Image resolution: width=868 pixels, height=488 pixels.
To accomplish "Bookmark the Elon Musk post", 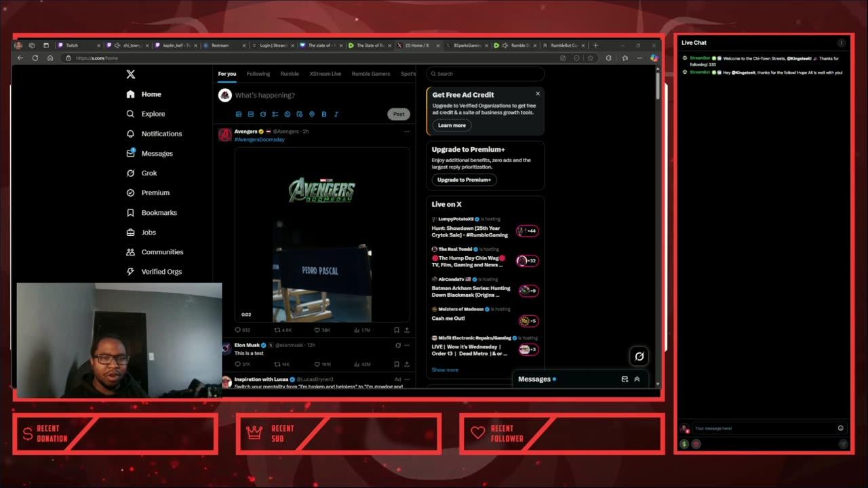I will pos(397,364).
